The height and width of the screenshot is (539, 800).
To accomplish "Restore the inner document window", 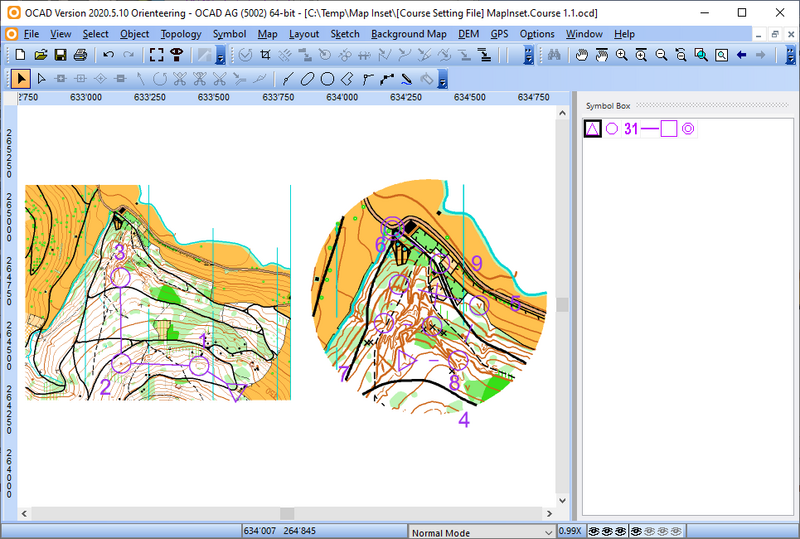I will click(774, 34).
